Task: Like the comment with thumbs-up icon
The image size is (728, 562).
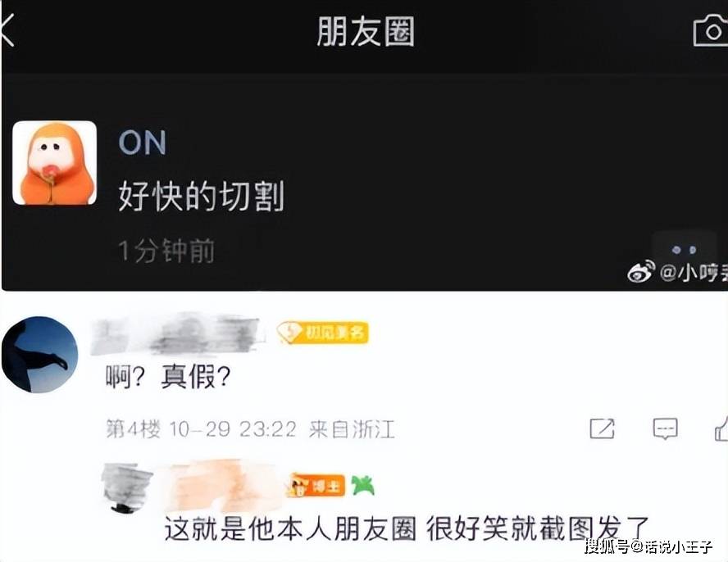Action: pyautogui.click(x=721, y=428)
